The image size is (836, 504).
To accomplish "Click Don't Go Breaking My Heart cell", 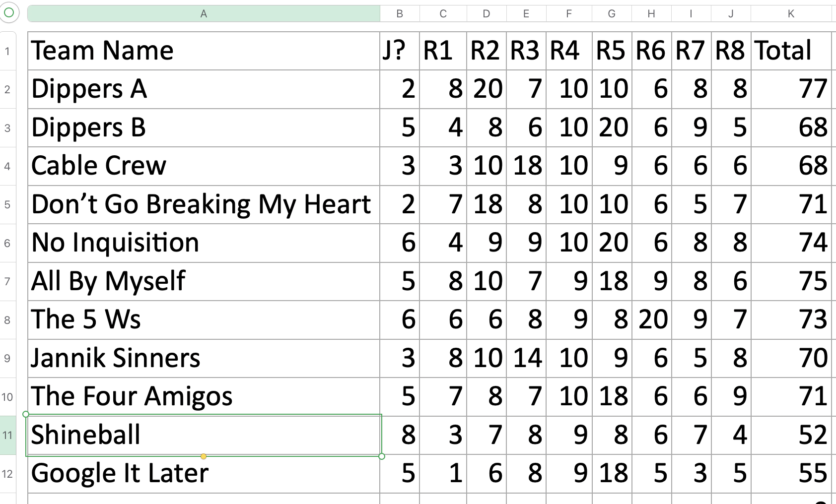I will (x=204, y=204).
